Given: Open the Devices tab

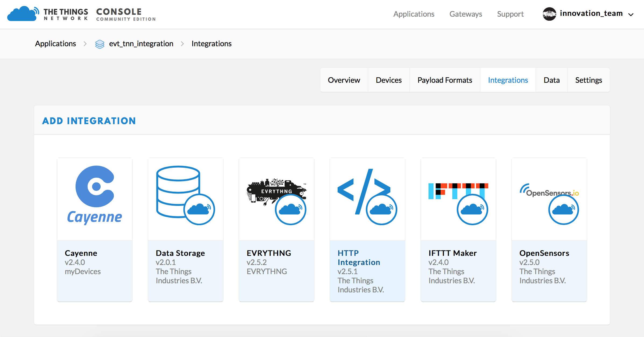Looking at the screenshot, I should pos(389,80).
